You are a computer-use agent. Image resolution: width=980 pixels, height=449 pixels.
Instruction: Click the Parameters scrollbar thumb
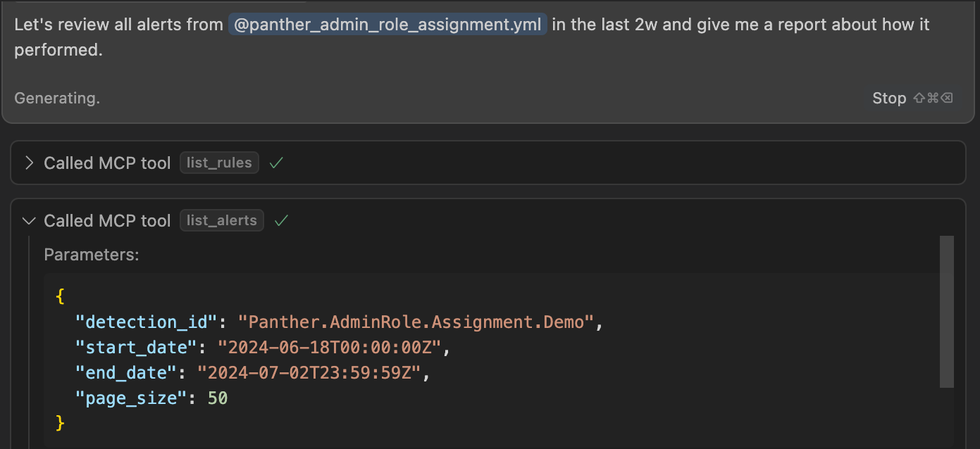947,312
